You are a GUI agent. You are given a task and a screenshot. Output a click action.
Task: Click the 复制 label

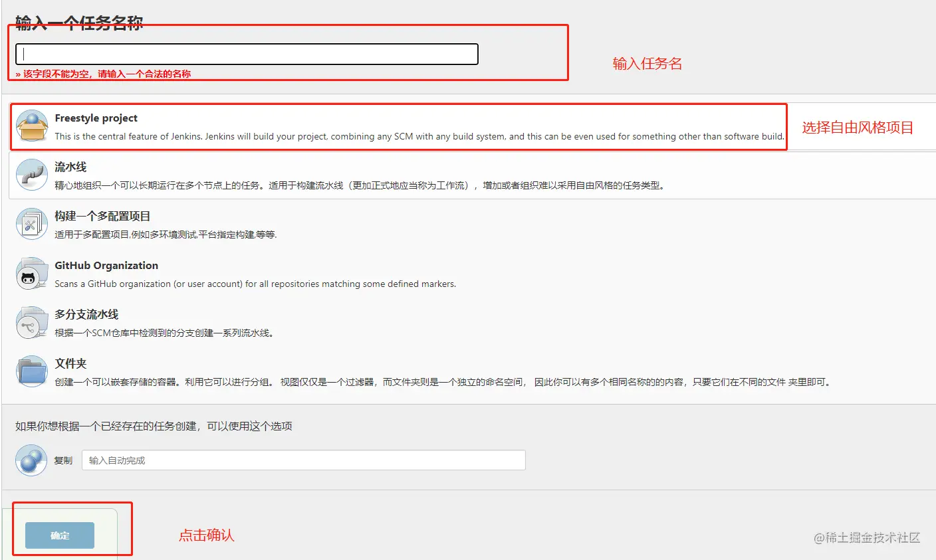pos(63,460)
